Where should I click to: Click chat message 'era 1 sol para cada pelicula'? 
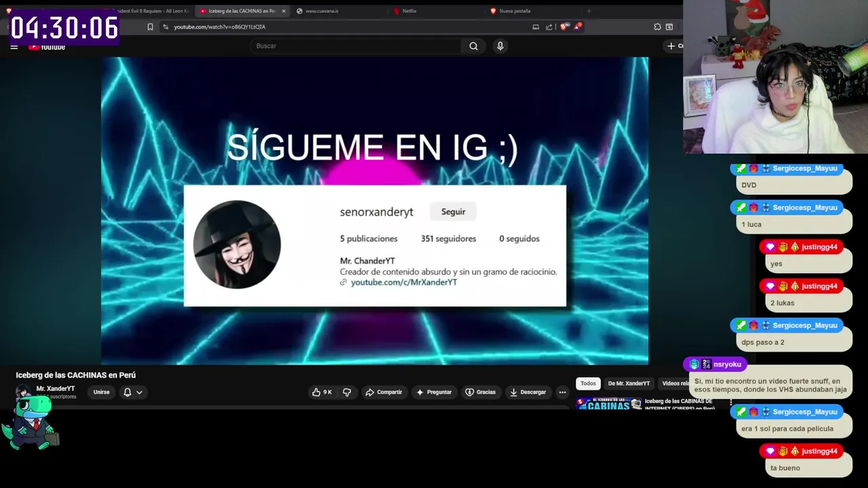[793, 428]
